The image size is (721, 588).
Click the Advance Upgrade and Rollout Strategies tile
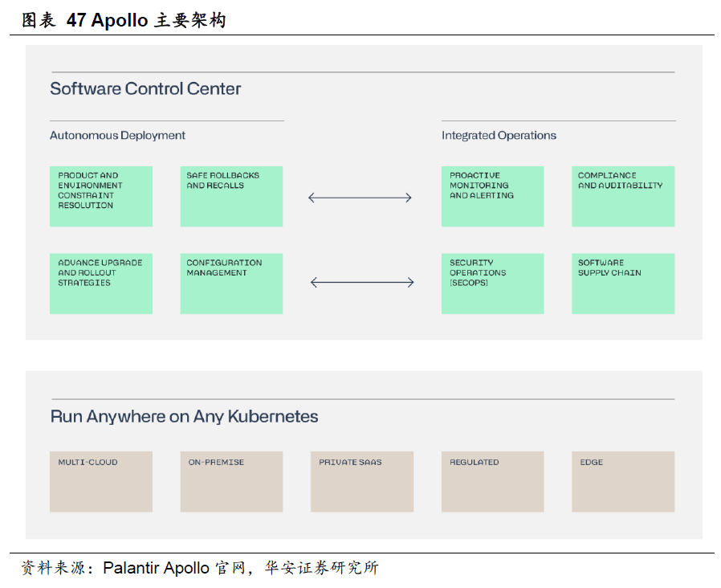point(100,284)
